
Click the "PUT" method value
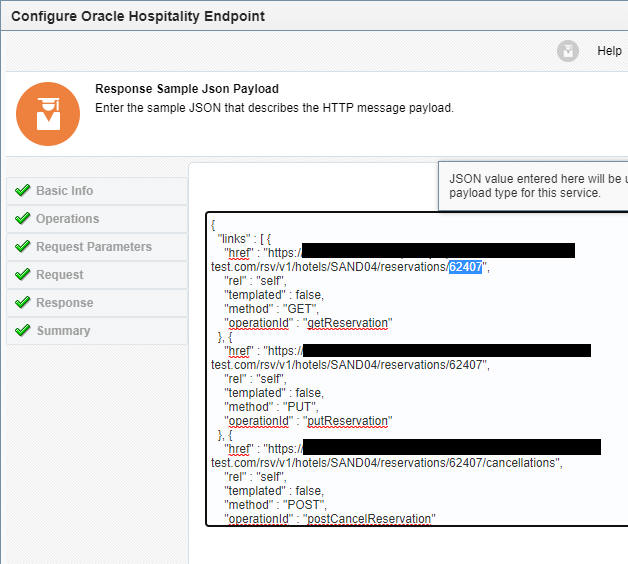click(300, 407)
